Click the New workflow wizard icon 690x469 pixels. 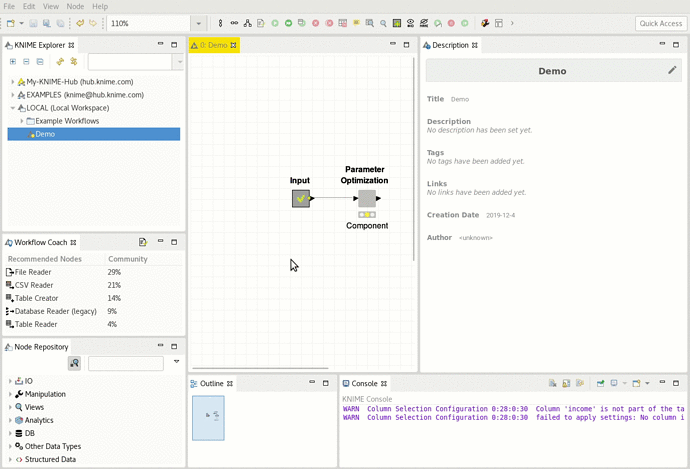tap(11, 23)
